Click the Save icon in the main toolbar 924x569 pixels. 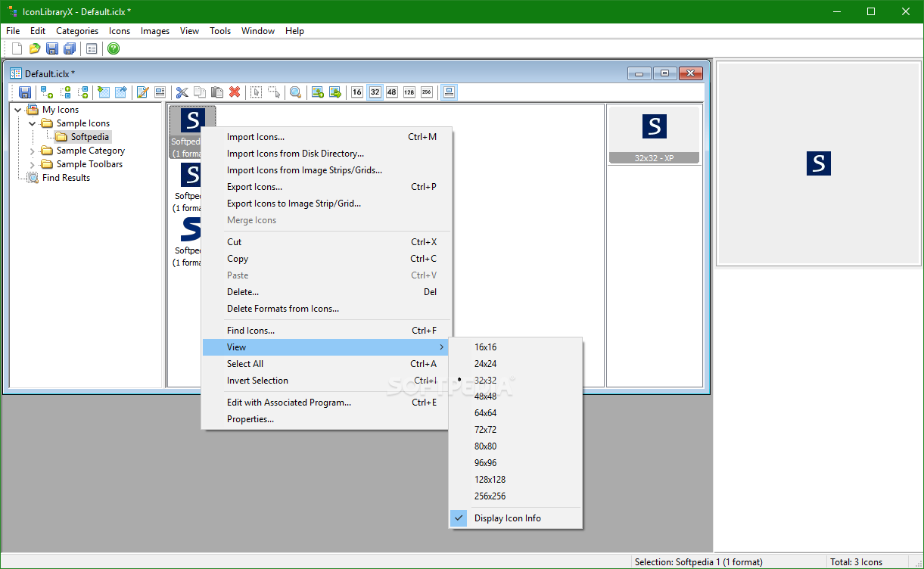52,48
